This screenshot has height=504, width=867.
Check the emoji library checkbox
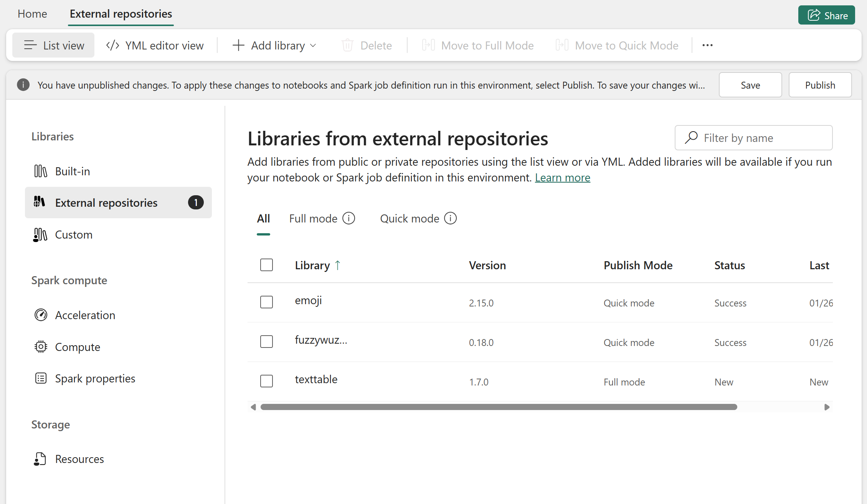pos(266,302)
